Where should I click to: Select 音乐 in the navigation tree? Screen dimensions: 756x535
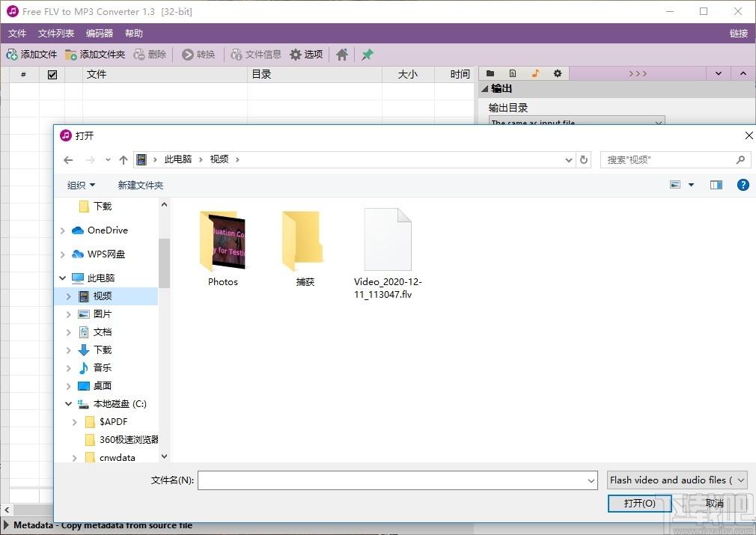[x=103, y=367]
